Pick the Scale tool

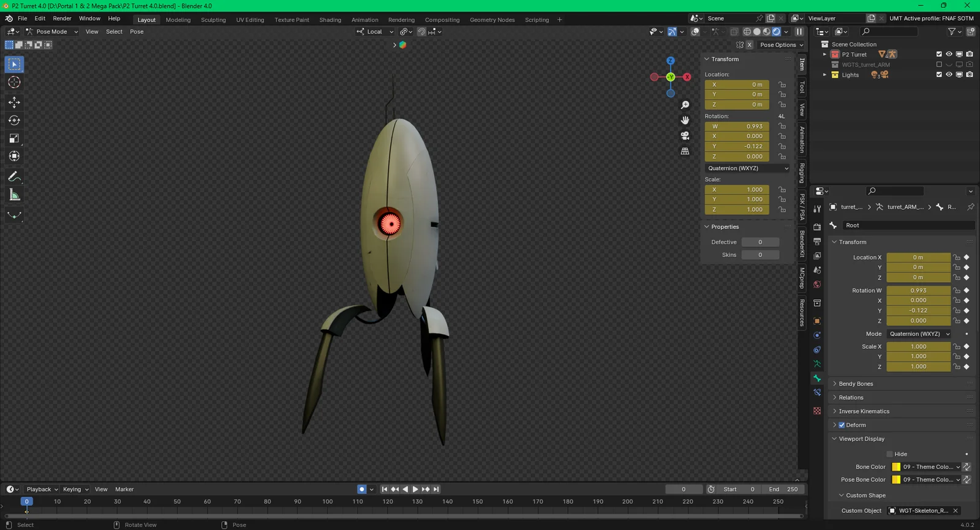coord(14,138)
